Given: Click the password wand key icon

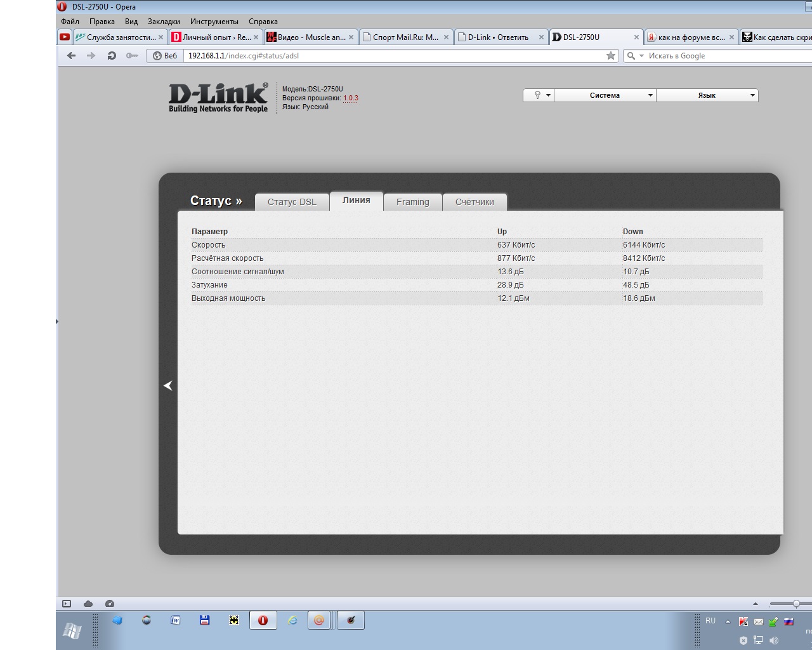Looking at the screenshot, I should [x=131, y=56].
